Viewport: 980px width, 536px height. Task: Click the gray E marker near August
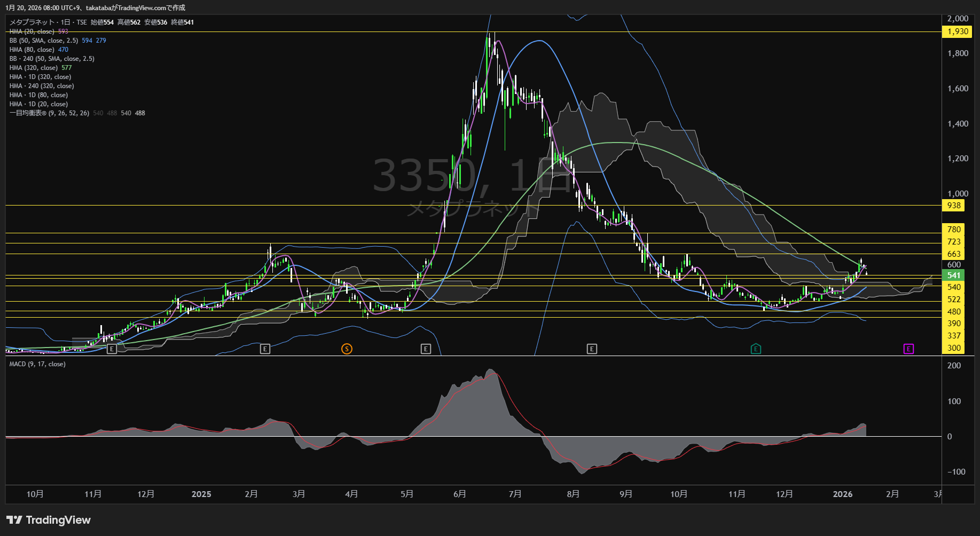coord(592,349)
